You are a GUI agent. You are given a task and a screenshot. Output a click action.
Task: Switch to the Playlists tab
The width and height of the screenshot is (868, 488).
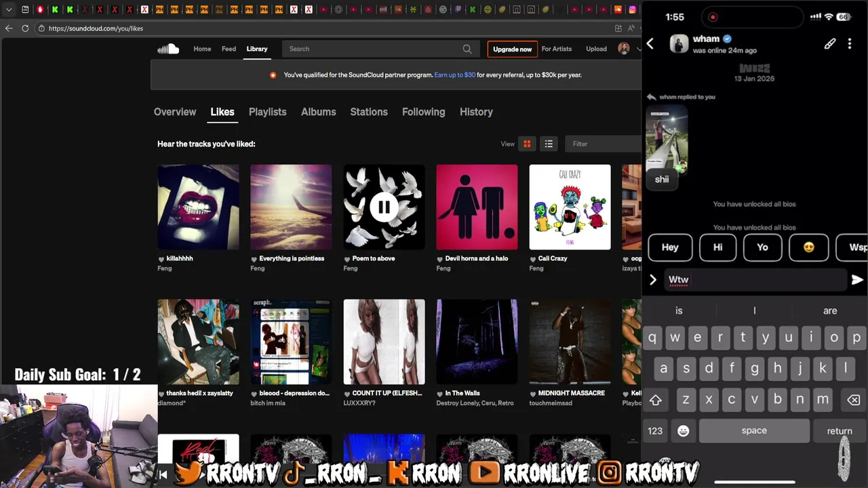tap(267, 112)
